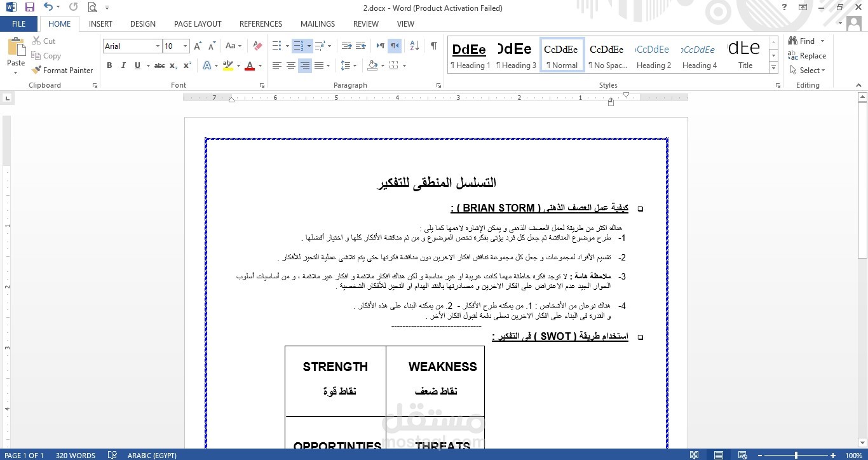Switch to the REVIEW tab
This screenshot has height=460, width=868.
click(366, 24)
